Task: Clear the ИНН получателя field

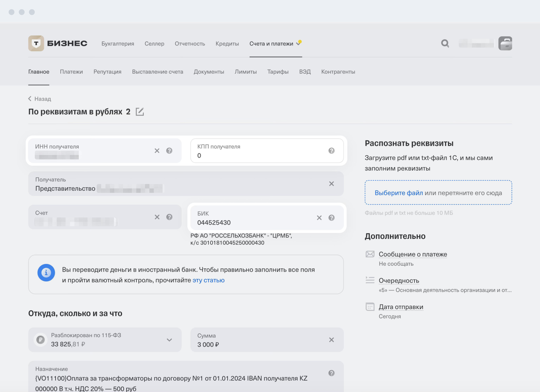Action: point(157,151)
